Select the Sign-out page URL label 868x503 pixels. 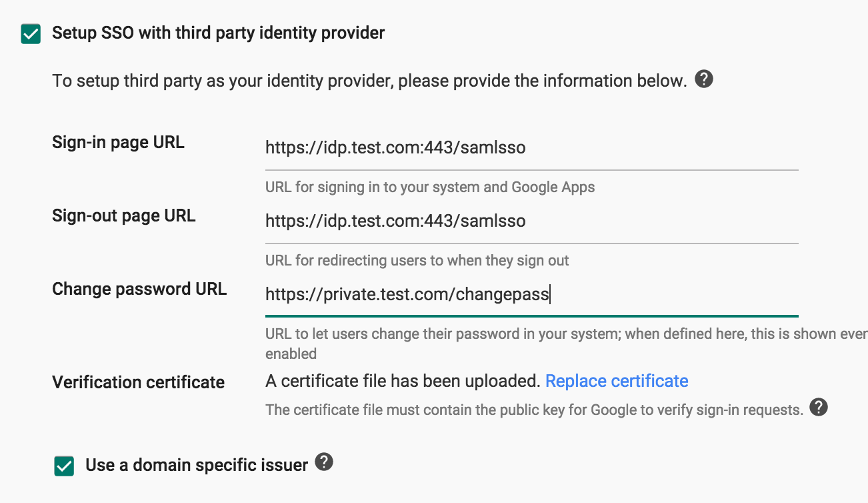coord(124,215)
